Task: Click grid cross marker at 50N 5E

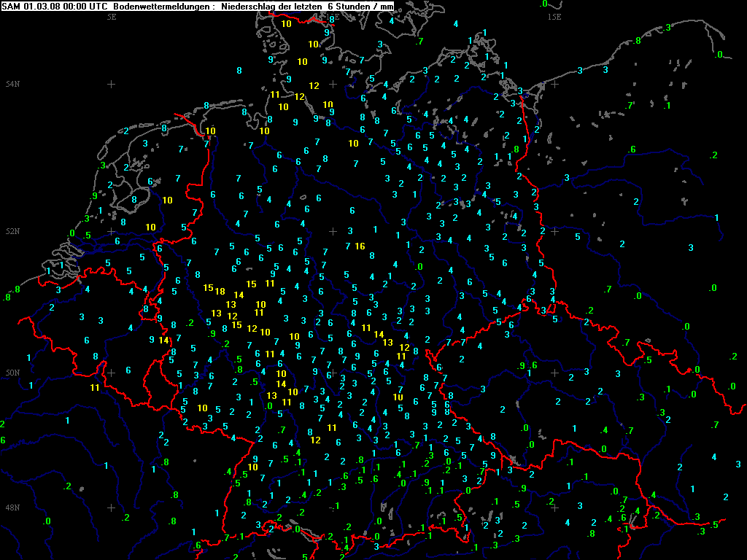Action: point(112,373)
